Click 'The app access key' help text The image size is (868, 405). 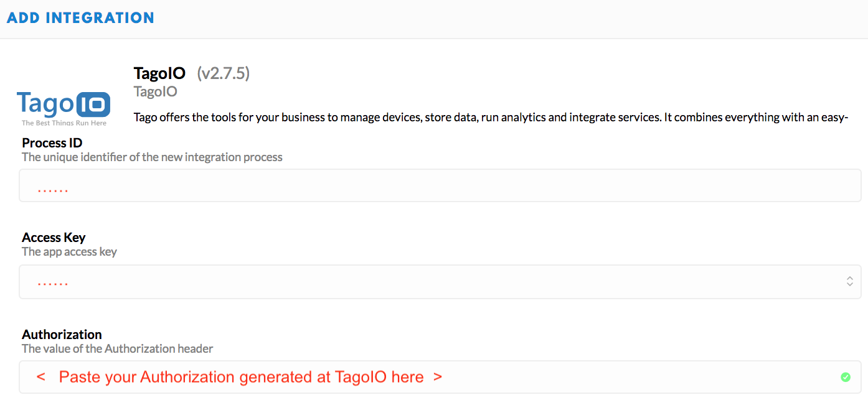tap(69, 252)
